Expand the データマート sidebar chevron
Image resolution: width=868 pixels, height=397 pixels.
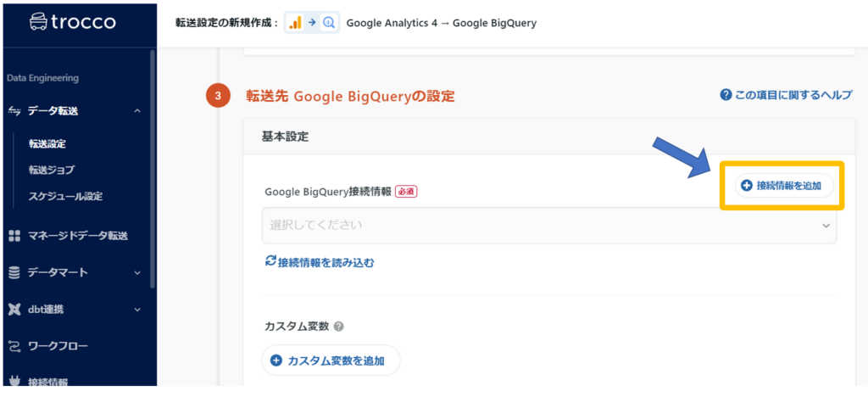pos(137,272)
